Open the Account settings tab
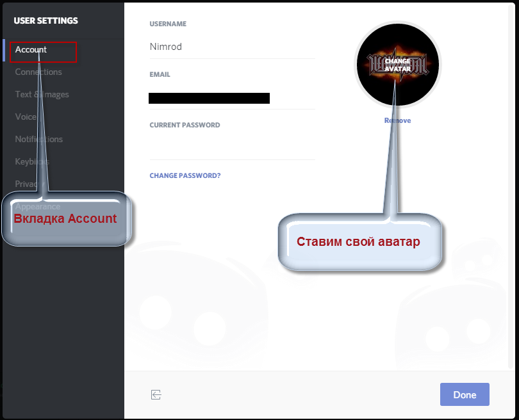The image size is (519, 420). pos(31,49)
